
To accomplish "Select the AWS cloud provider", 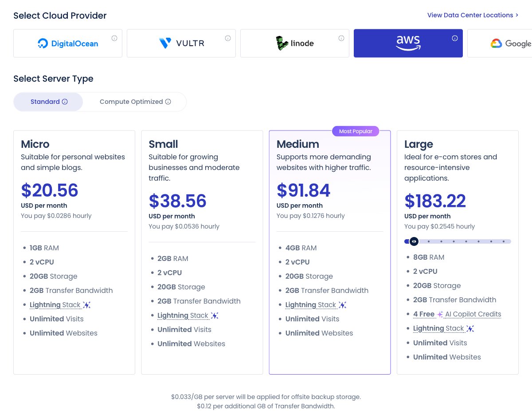I will coord(408,43).
